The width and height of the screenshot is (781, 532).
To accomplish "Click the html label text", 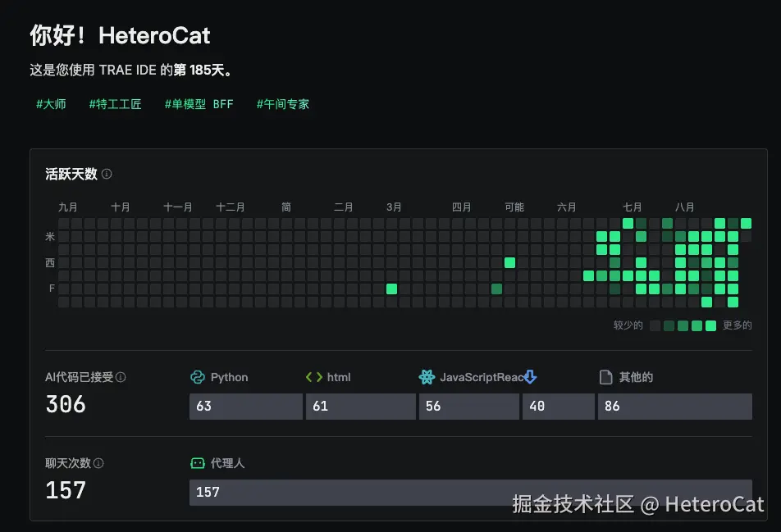I will pyautogui.click(x=339, y=377).
